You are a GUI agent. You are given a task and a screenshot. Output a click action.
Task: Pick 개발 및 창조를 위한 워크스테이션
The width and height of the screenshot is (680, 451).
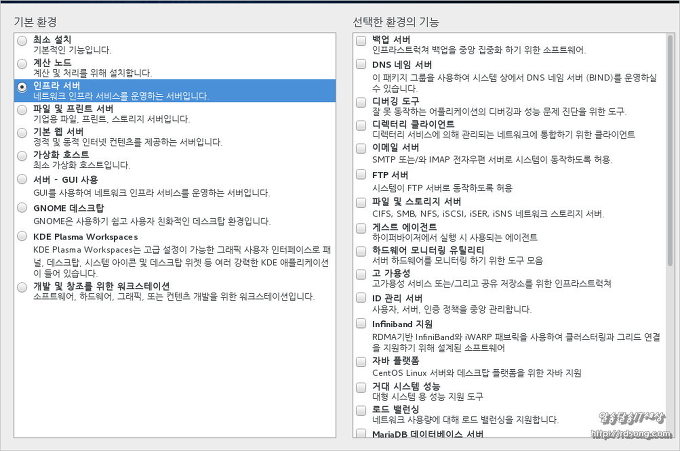[22, 287]
